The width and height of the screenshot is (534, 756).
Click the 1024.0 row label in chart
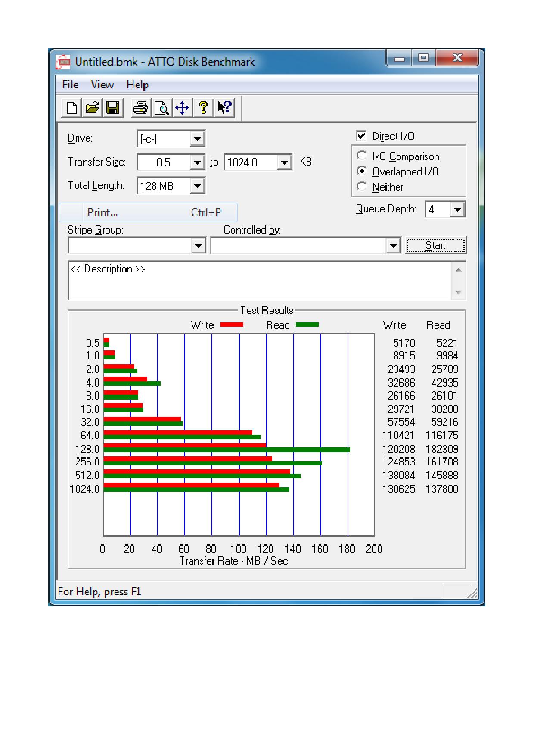pos(84,489)
